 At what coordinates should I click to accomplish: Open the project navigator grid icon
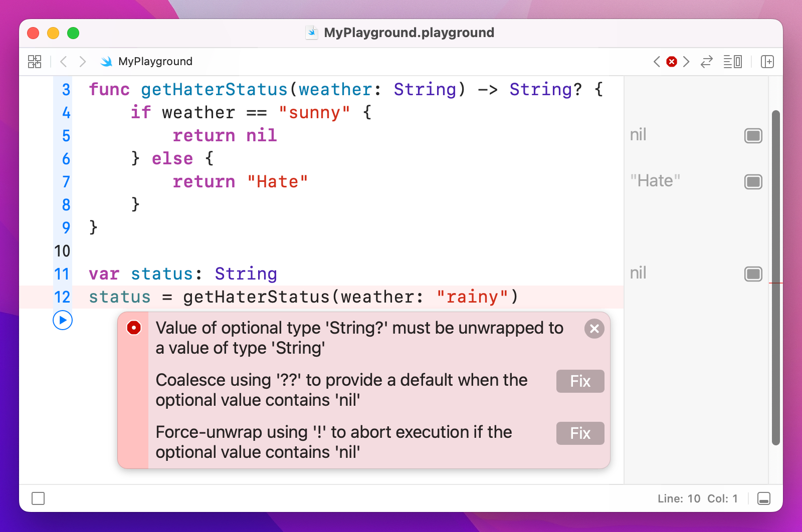[35, 62]
